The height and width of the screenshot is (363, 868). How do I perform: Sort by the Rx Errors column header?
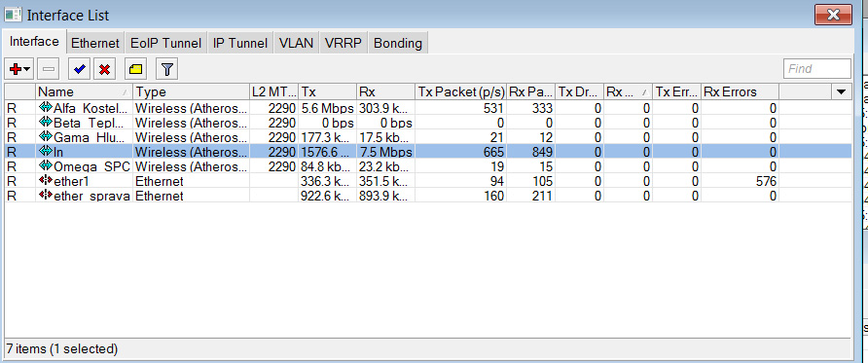pyautogui.click(x=741, y=91)
